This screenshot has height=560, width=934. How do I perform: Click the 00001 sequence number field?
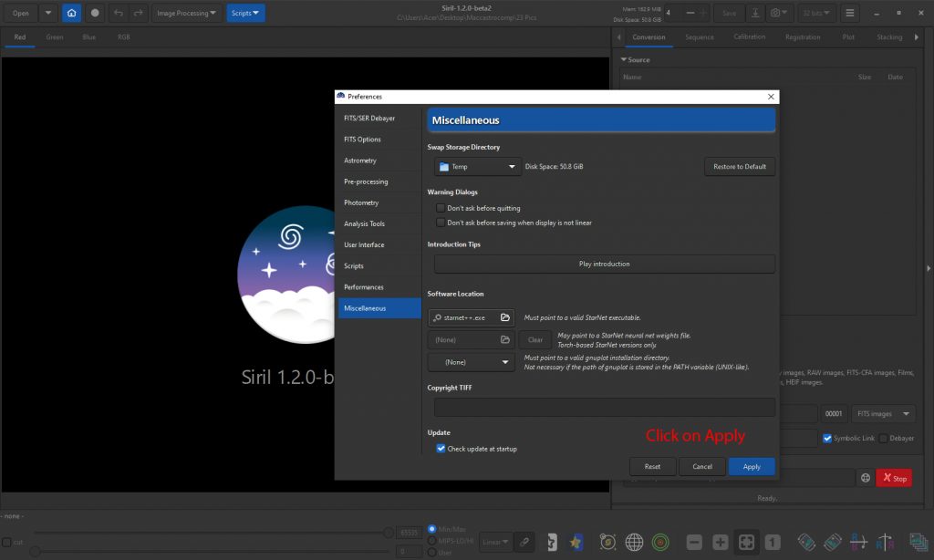pos(834,413)
